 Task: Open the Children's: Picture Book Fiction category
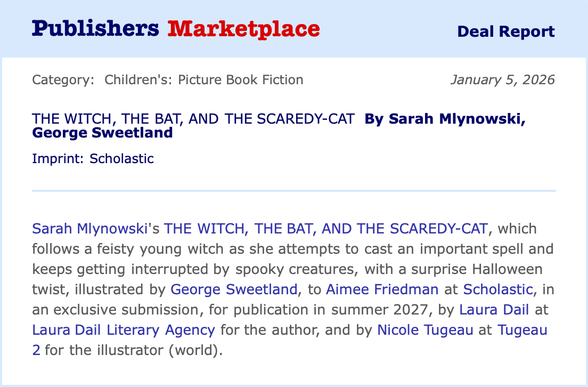point(203,80)
